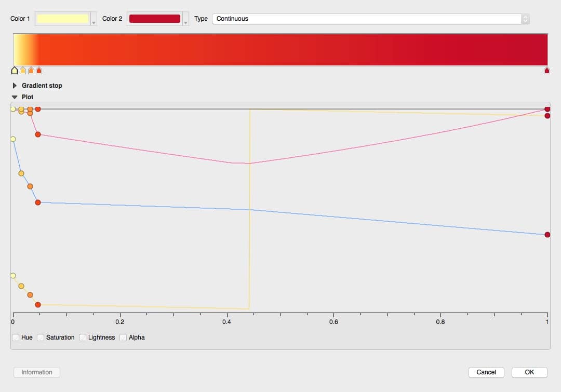Select the first pale yellow gradient stop marker

(15, 71)
